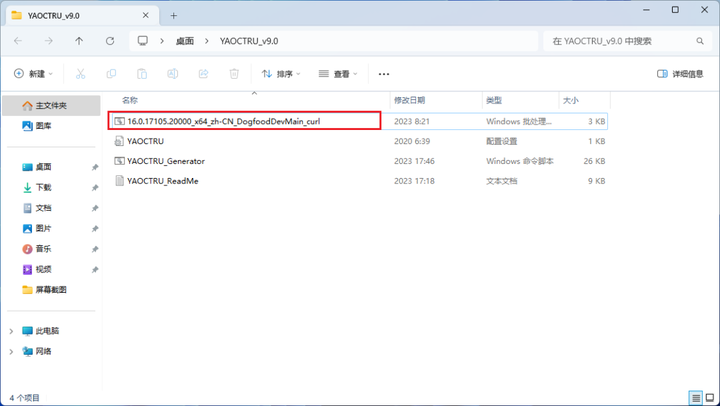This screenshot has height=406, width=720.
Task: Open the 查看 view dropdown
Action: click(x=338, y=73)
